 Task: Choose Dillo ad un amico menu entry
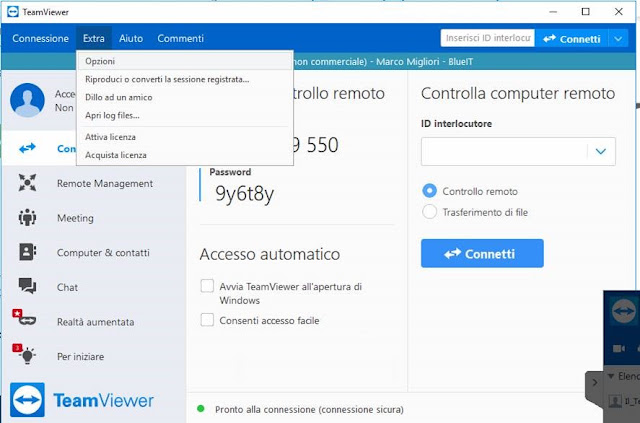(x=184, y=97)
